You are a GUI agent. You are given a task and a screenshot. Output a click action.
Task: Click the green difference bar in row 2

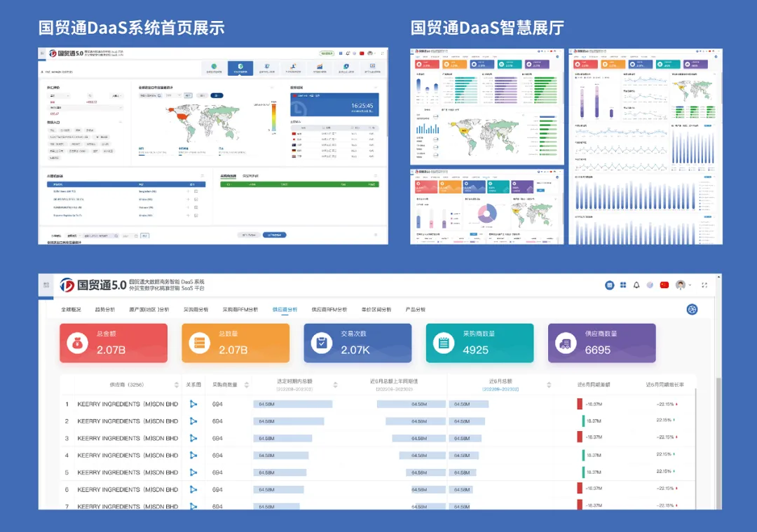pos(584,421)
